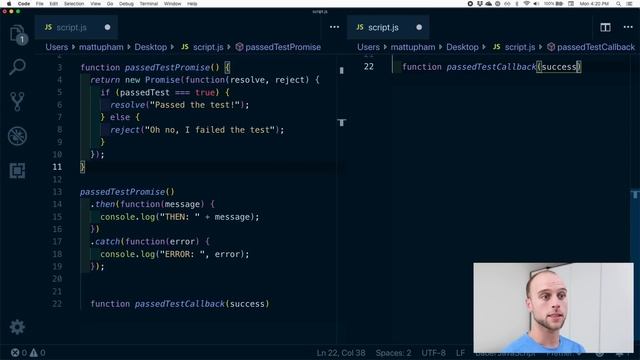Open the Go menu

[110, 4]
